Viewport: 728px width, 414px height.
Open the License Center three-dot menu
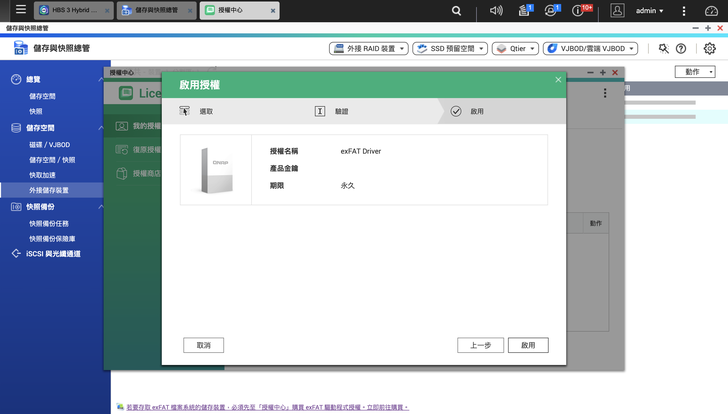click(x=604, y=93)
